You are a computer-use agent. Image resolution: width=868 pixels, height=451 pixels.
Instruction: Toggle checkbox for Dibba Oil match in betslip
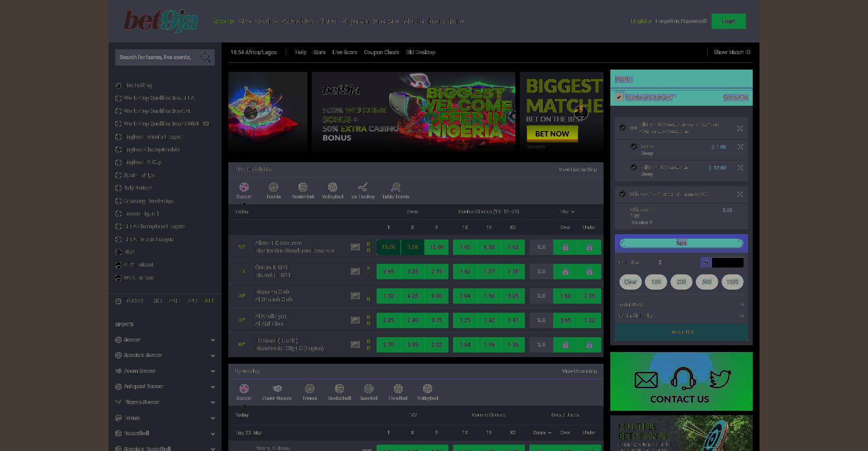click(622, 194)
